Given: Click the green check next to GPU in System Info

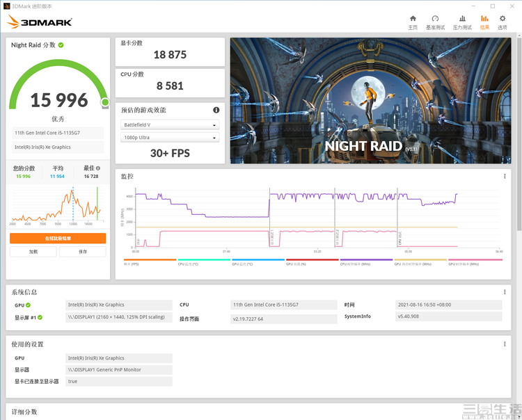Looking at the screenshot, I should coord(29,305).
